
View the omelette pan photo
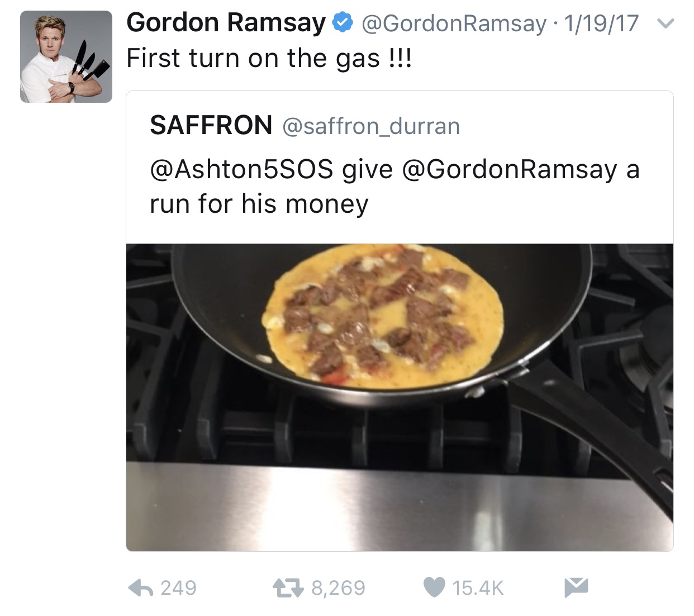coord(400,397)
